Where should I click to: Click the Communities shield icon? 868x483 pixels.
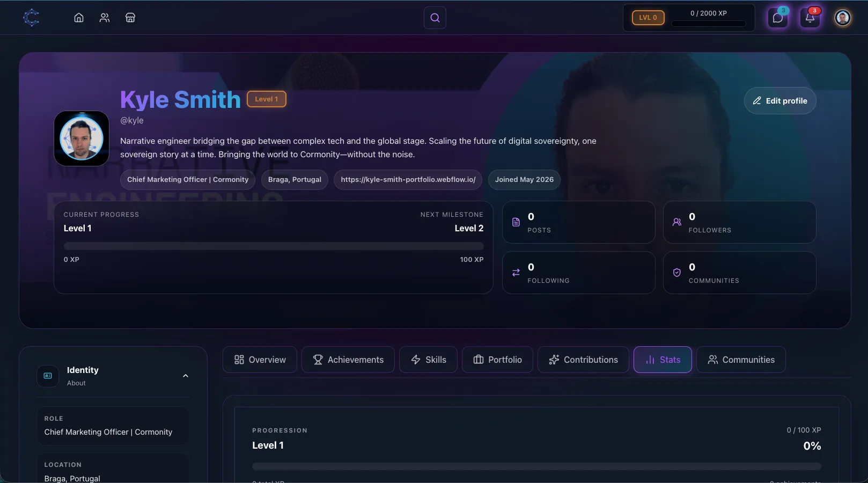pos(677,273)
